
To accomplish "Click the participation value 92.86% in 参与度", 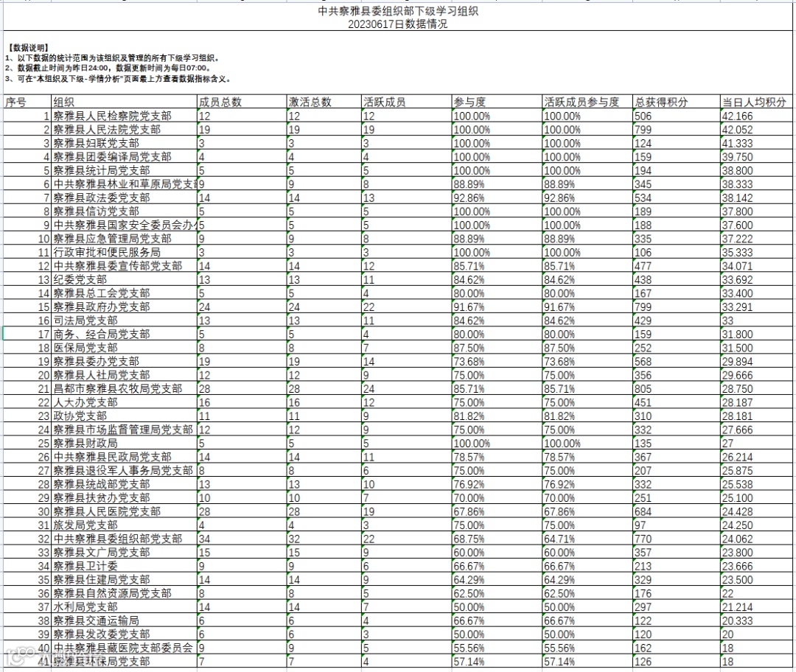I will pyautogui.click(x=497, y=197).
